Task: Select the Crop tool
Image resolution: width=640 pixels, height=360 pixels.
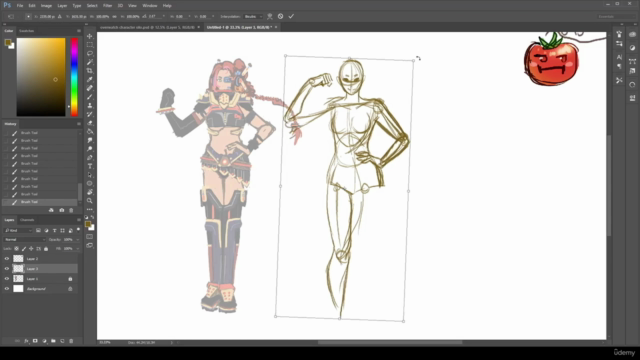Action: [x=90, y=71]
